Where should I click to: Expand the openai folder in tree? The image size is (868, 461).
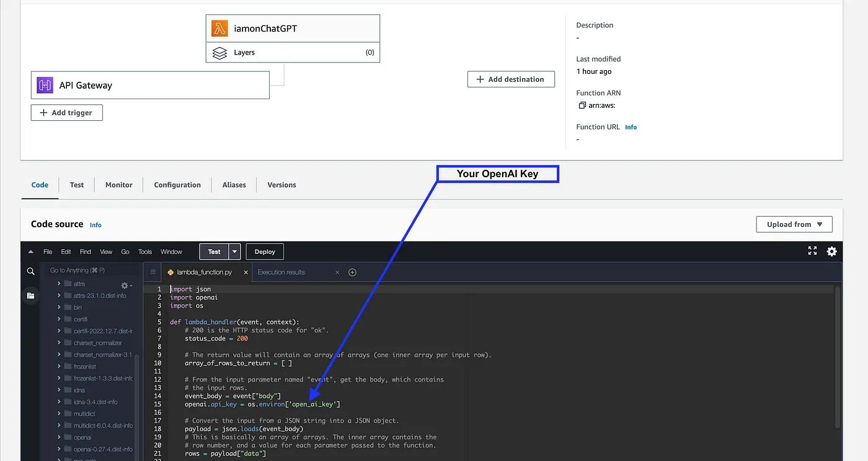(59, 437)
